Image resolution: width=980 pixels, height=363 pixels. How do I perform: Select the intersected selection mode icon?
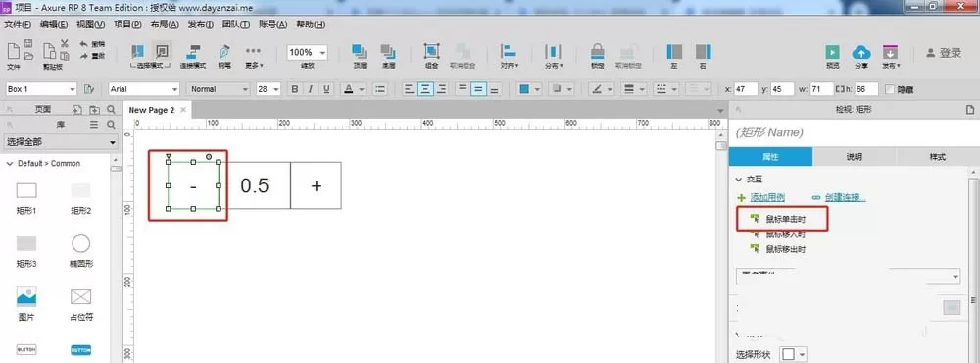(138, 51)
